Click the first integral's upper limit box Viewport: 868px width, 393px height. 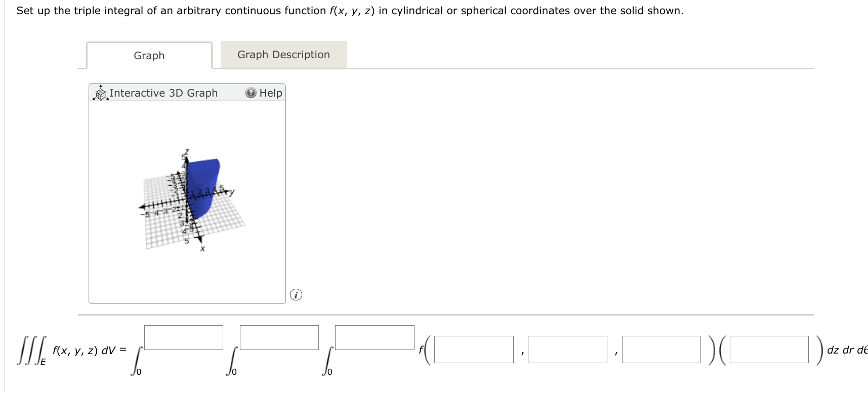184,337
